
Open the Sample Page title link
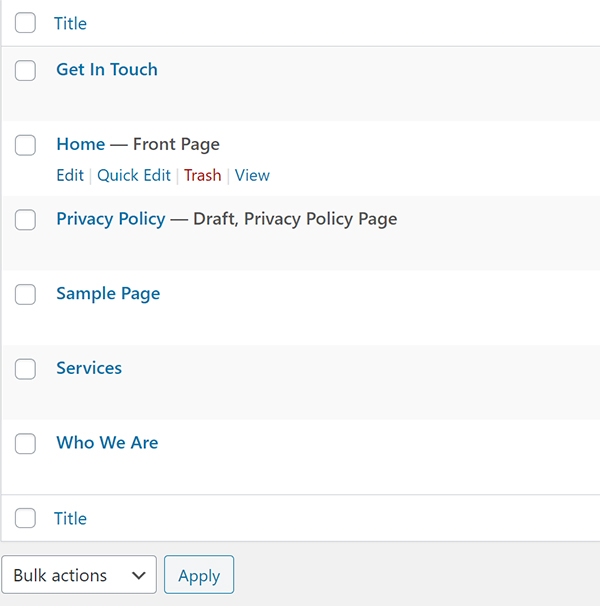(x=108, y=293)
